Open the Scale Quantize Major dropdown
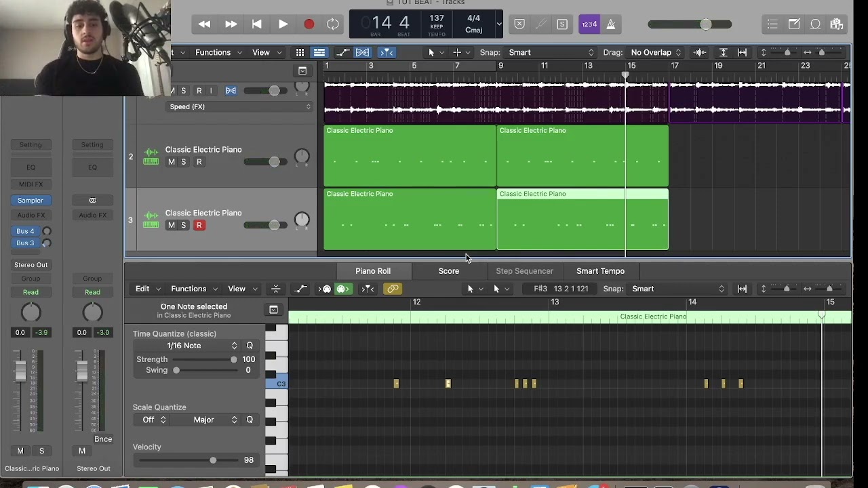The image size is (868, 488). pos(207,420)
